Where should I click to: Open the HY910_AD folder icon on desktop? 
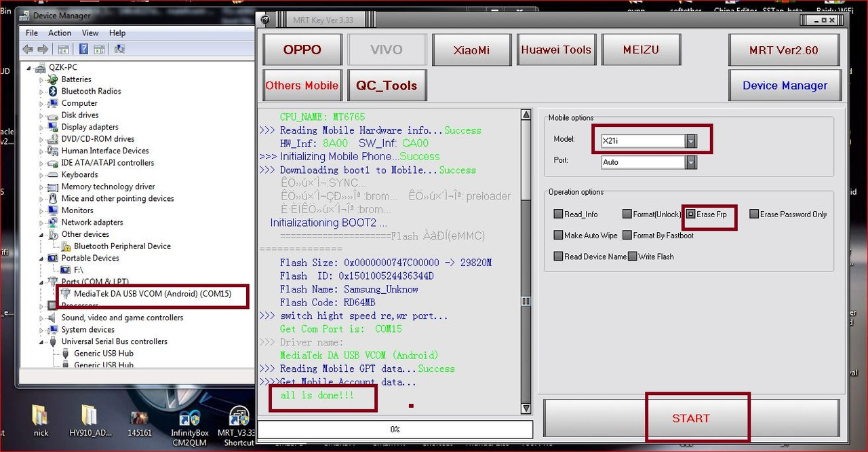89,415
